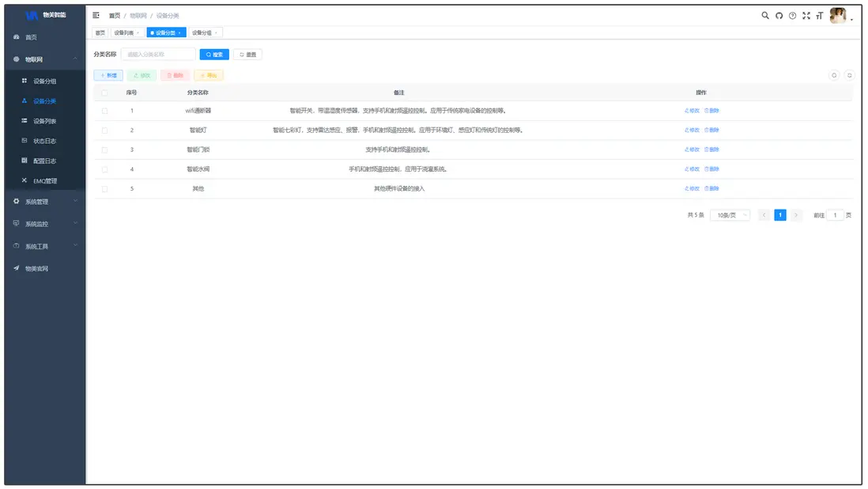Click the user avatar picture
This screenshot has height=489, width=868.
pos(837,16)
